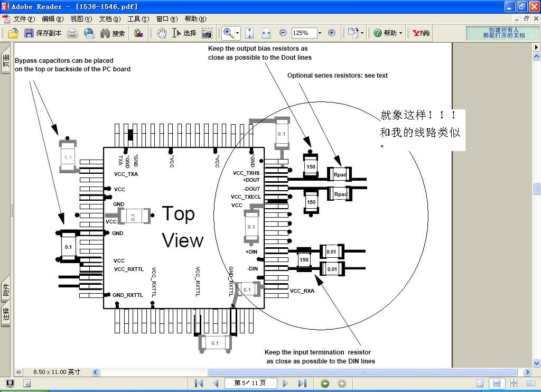Click the 8.50 x 11.00 英寸 page size text
This screenshot has height=392, width=541.
coord(57,372)
